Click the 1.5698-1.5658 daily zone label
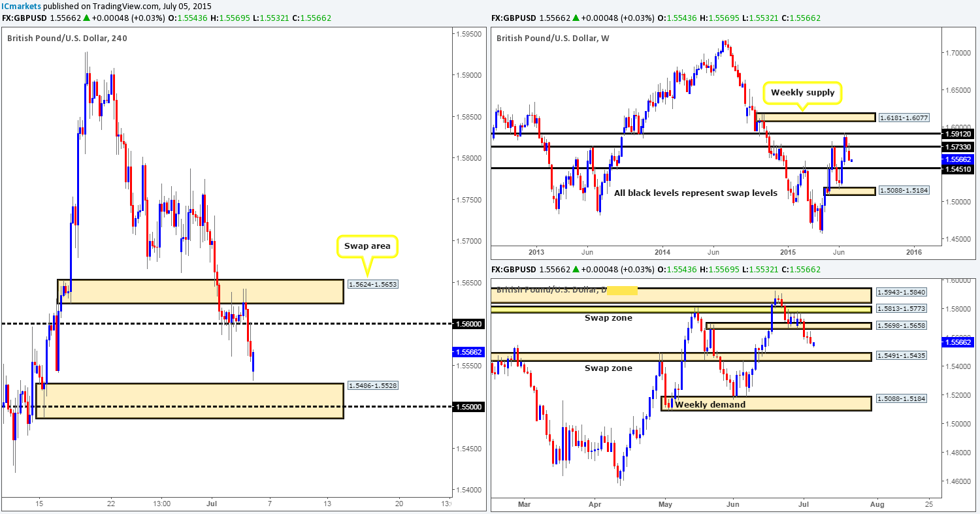This screenshot has height=514, width=980. [901, 325]
